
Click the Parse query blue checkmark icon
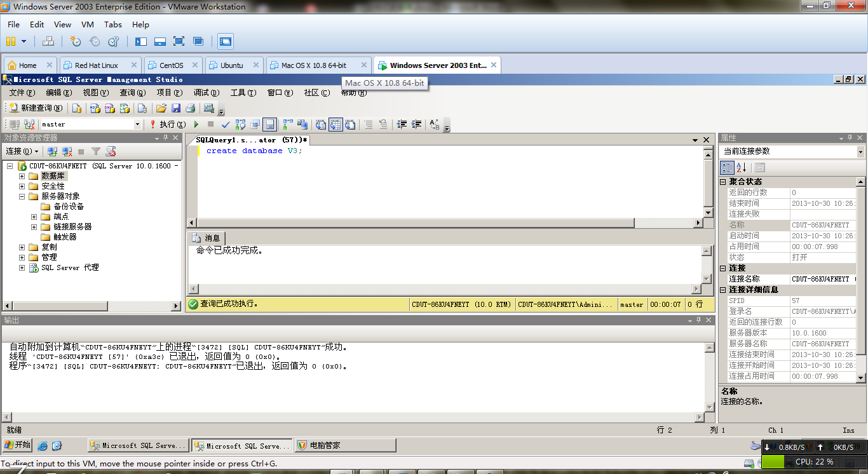tap(226, 125)
